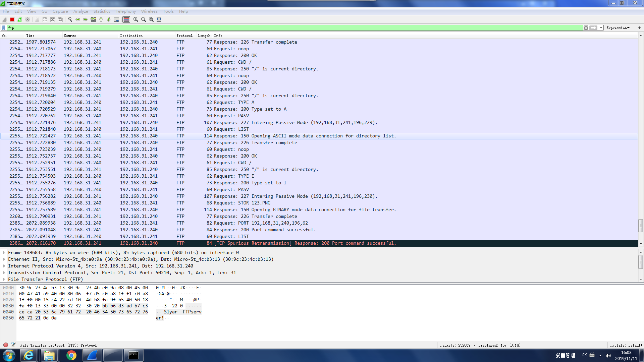
Task: Open the filter history dropdown arrow
Action: (601, 28)
